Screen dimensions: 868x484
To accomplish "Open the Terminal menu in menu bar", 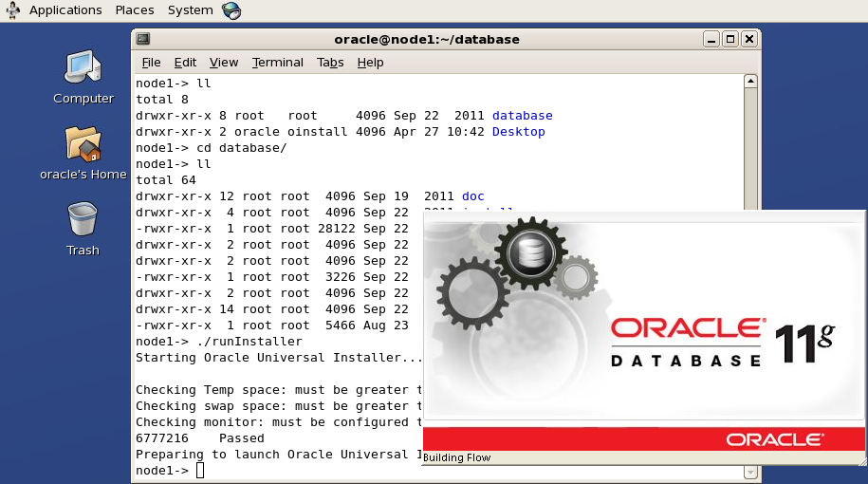I will tap(277, 63).
